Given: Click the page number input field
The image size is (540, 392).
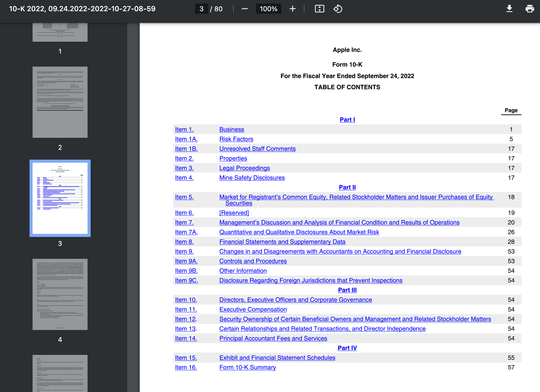Looking at the screenshot, I should [201, 9].
